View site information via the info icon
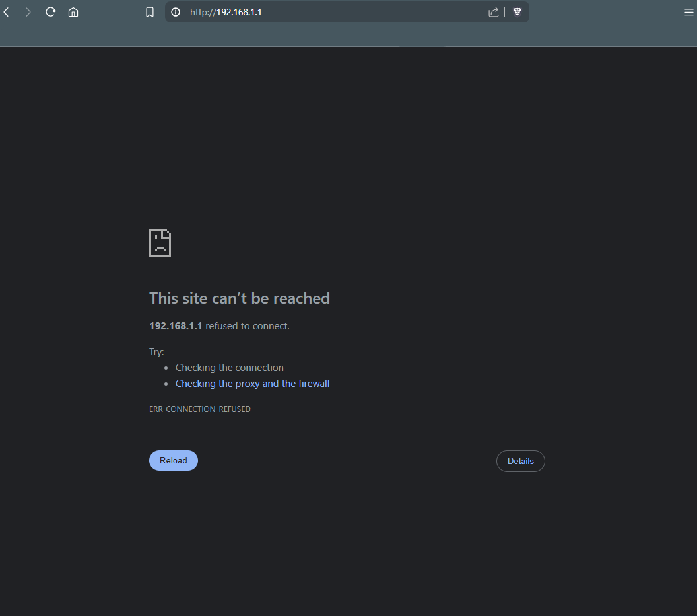697x616 pixels. click(x=175, y=11)
